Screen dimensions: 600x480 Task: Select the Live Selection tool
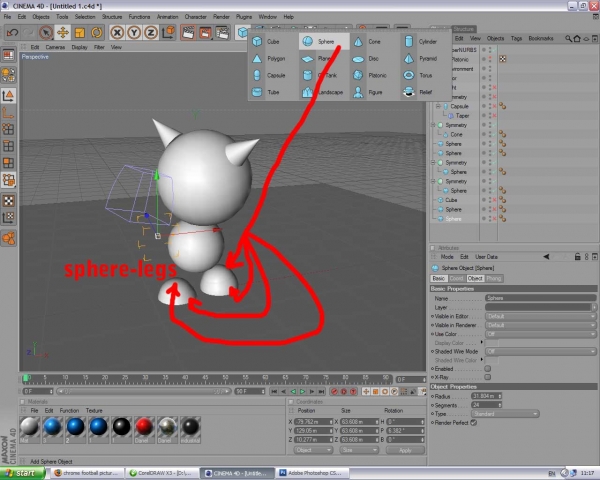[46, 33]
